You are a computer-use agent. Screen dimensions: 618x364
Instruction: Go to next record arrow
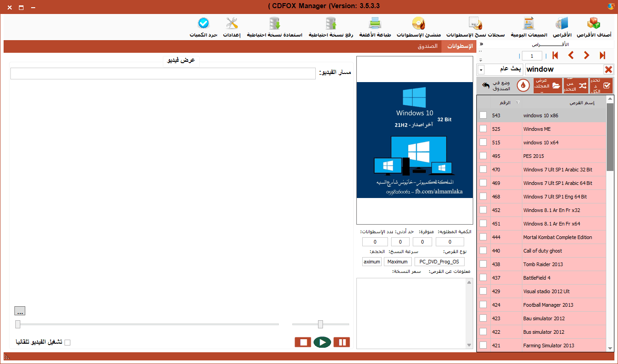pyautogui.click(x=586, y=55)
